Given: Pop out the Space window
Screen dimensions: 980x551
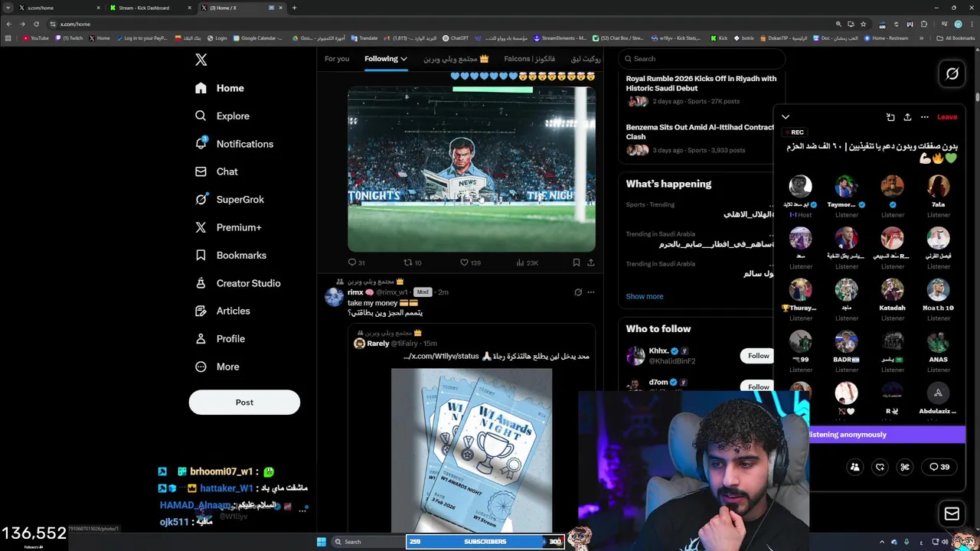Looking at the screenshot, I should [x=890, y=117].
